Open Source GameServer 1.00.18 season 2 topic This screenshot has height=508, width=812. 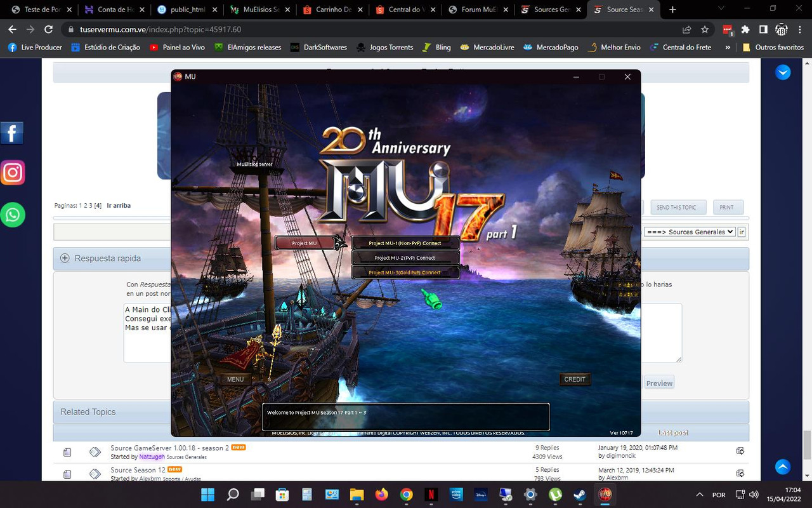pos(169,448)
